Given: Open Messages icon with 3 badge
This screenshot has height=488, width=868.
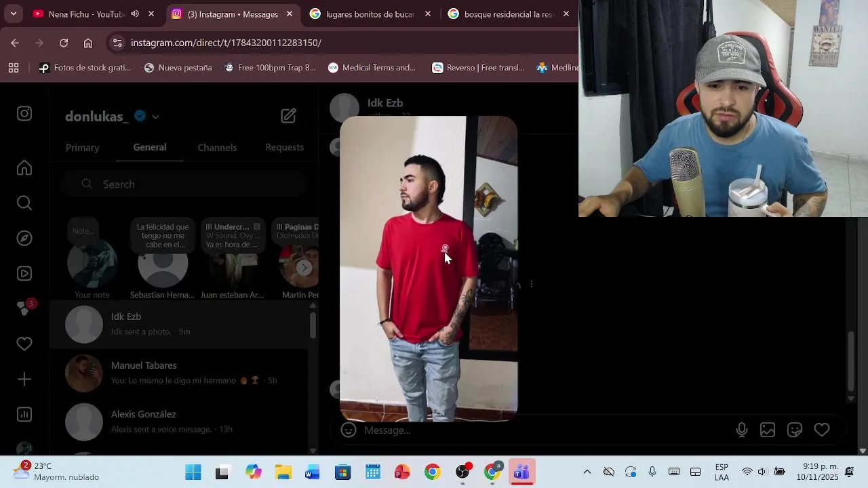Looking at the screenshot, I should click(x=24, y=308).
